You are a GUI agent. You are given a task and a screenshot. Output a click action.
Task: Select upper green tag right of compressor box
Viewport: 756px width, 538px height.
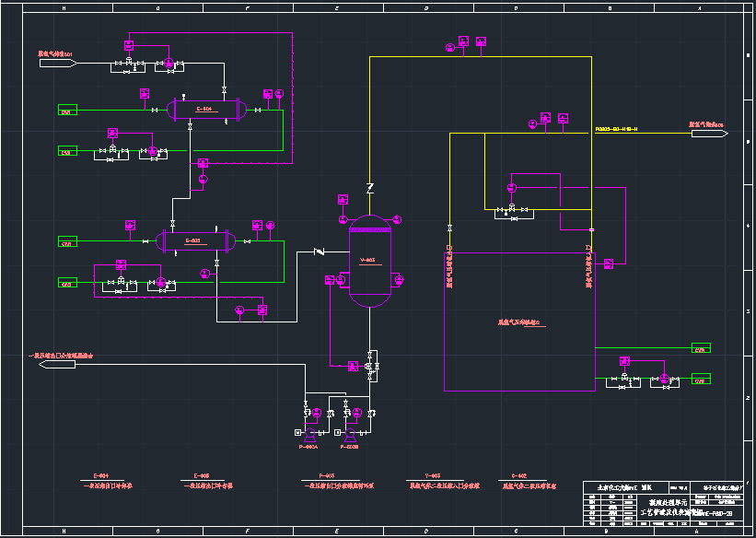click(701, 348)
